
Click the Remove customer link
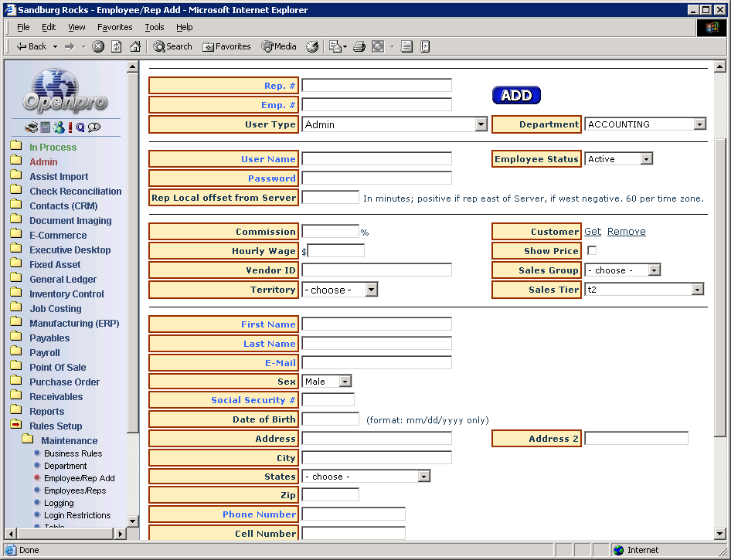tap(626, 232)
